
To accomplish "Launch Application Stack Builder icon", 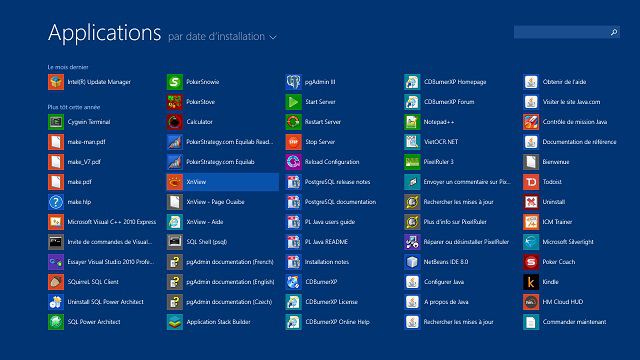I will (175, 322).
